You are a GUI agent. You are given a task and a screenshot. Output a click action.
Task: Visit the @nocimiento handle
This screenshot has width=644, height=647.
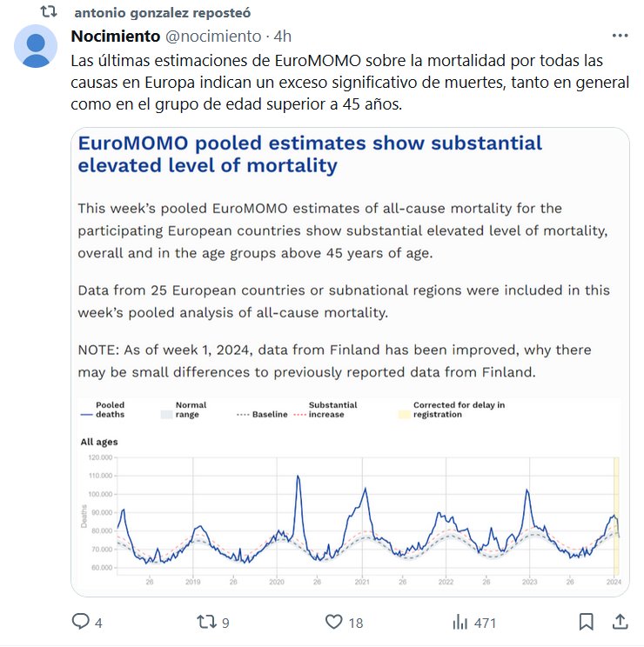[x=213, y=36]
